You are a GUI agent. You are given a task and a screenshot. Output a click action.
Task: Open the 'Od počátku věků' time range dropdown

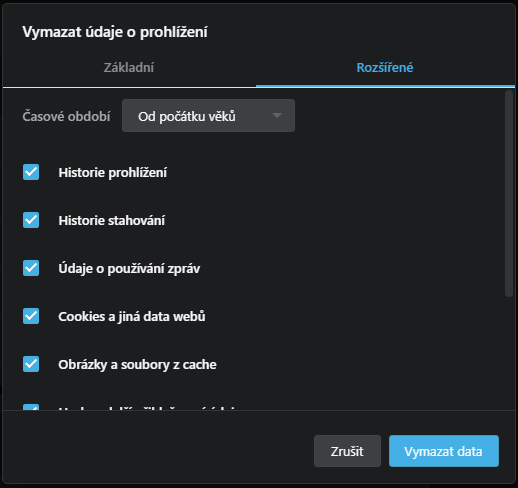point(208,116)
